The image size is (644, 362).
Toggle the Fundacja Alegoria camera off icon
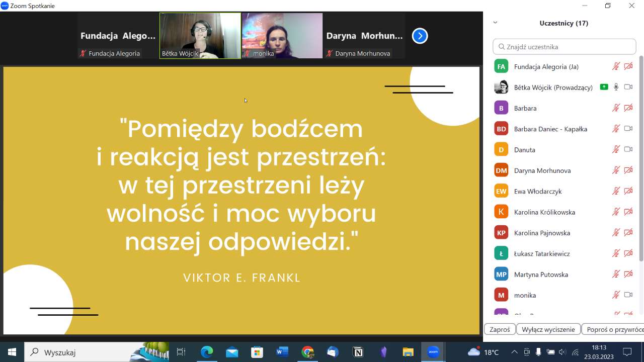pyautogui.click(x=628, y=66)
